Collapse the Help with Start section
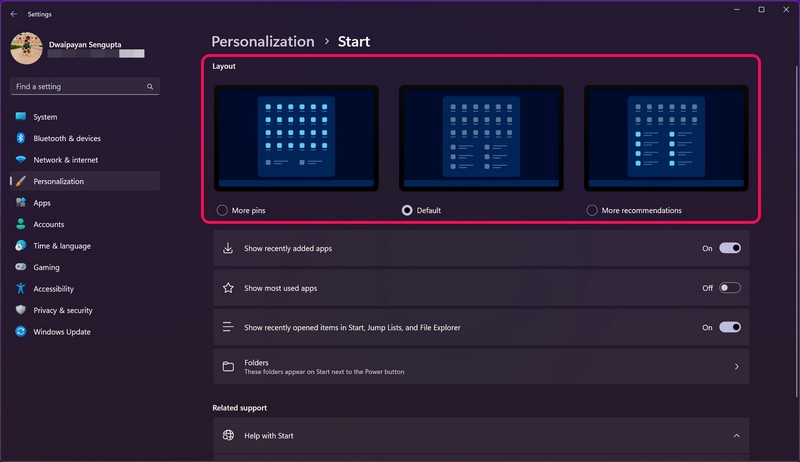 pos(736,436)
